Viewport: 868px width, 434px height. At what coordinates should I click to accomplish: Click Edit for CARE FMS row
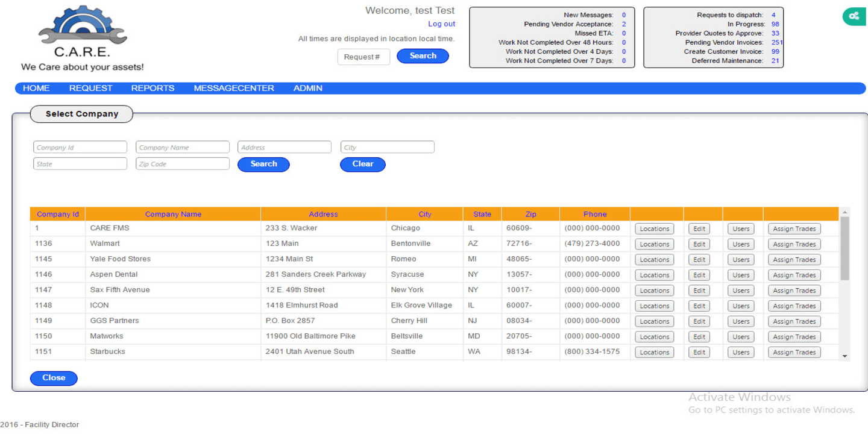click(x=699, y=229)
